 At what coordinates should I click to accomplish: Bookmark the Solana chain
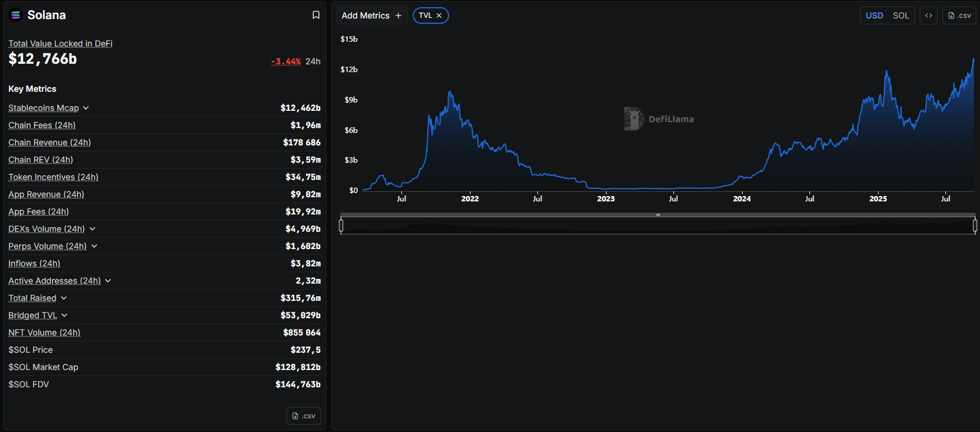[x=316, y=15]
